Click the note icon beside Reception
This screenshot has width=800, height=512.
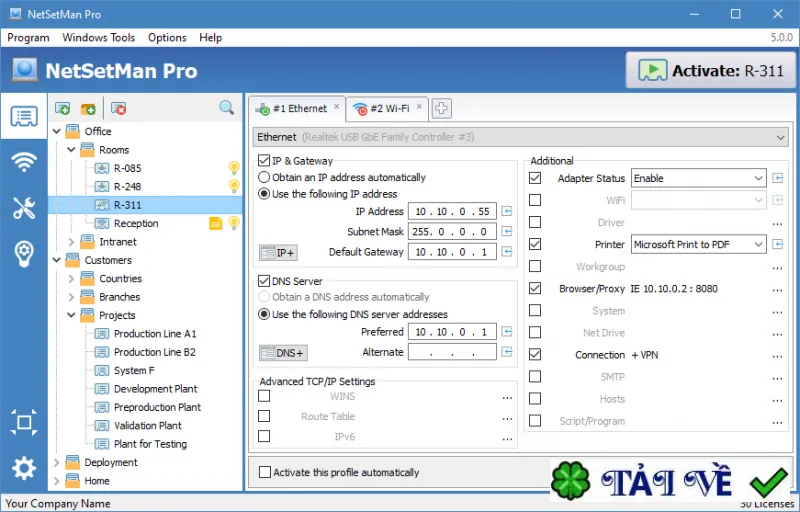[216, 223]
